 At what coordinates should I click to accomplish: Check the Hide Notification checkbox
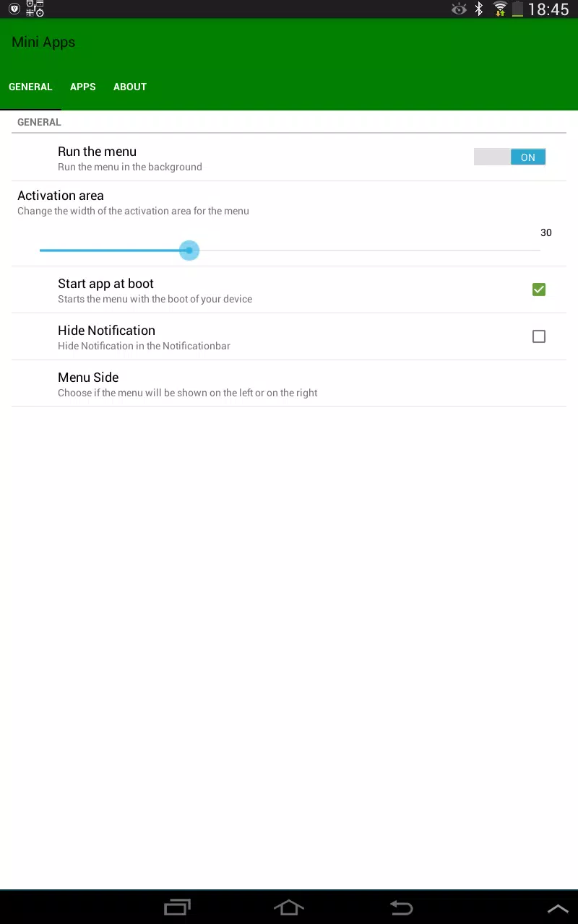(x=539, y=336)
